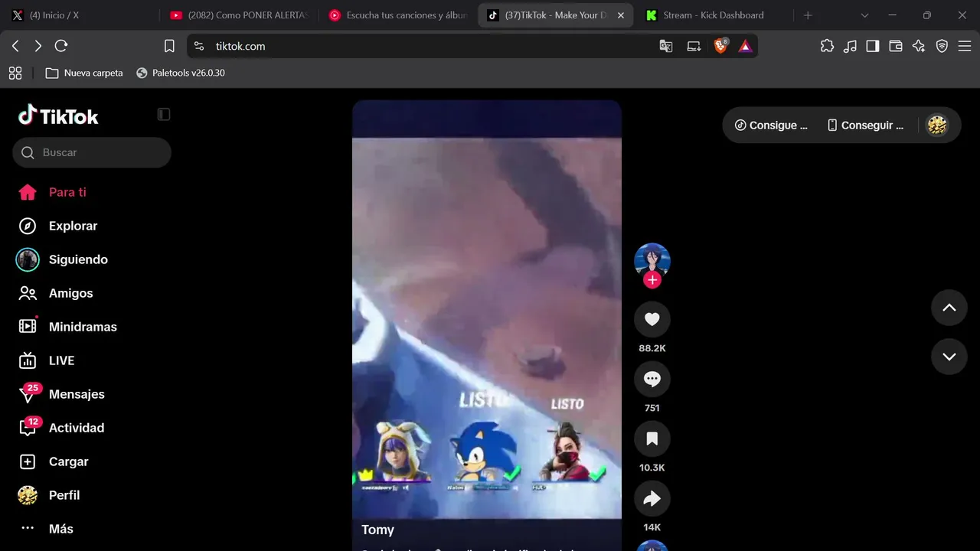Bookmark this page from the toolbar
This screenshot has height=551, width=980.
tap(169, 46)
